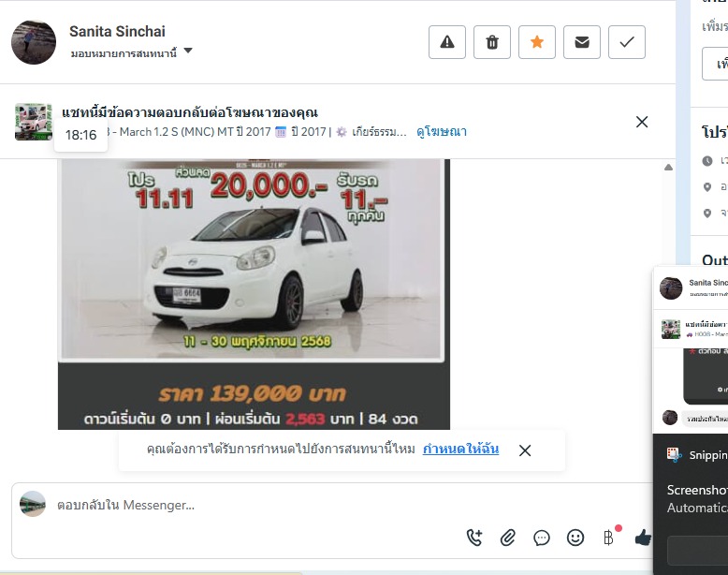This screenshot has height=575, width=728.
Task: Open the ดูโฆษณา link
Action: tap(442, 132)
